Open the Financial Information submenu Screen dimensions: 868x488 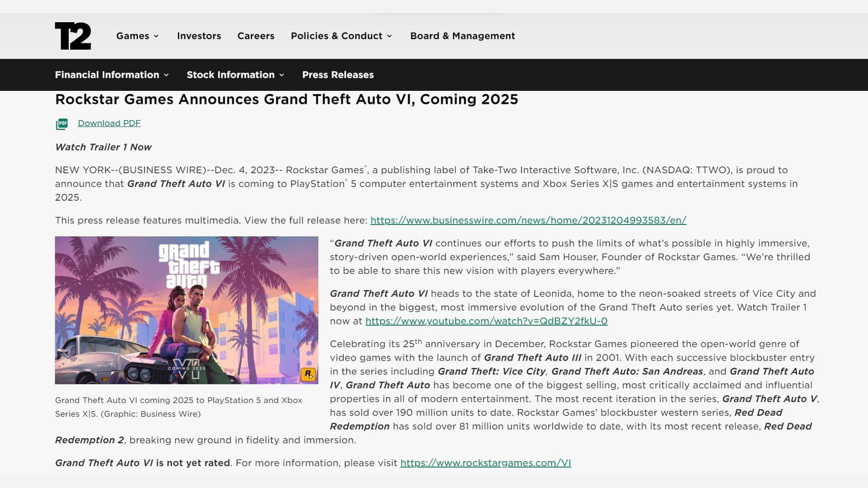click(x=112, y=75)
